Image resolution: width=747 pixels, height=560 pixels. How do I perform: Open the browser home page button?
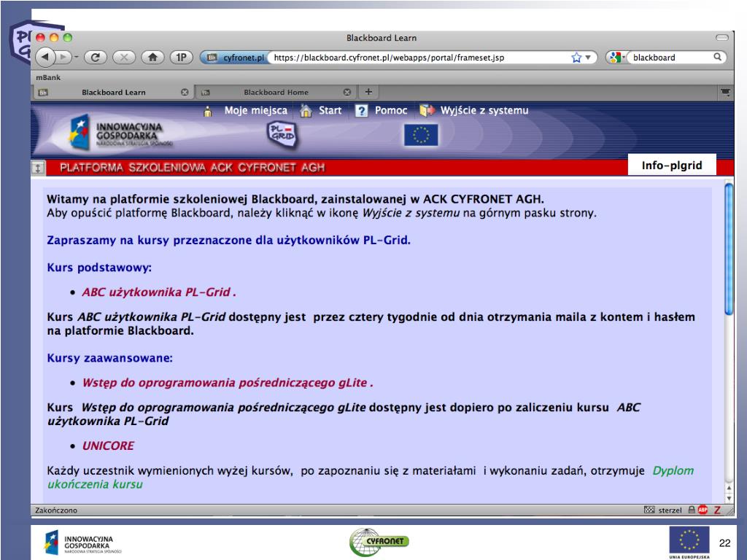153,58
